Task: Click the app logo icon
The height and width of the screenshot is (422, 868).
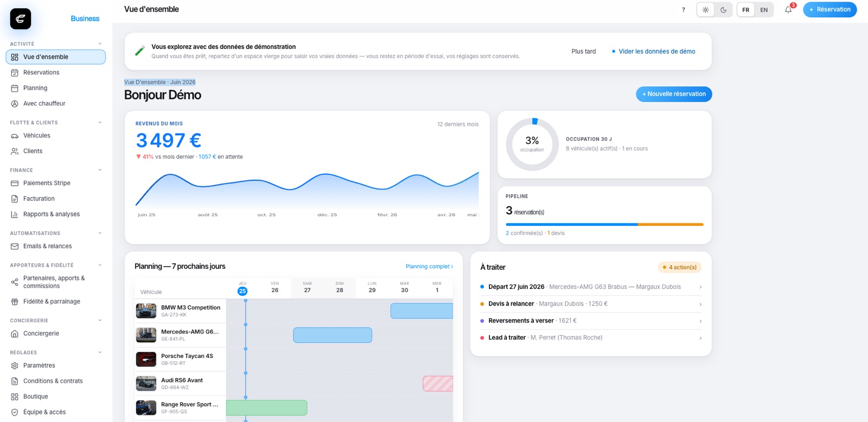Action: (21, 19)
